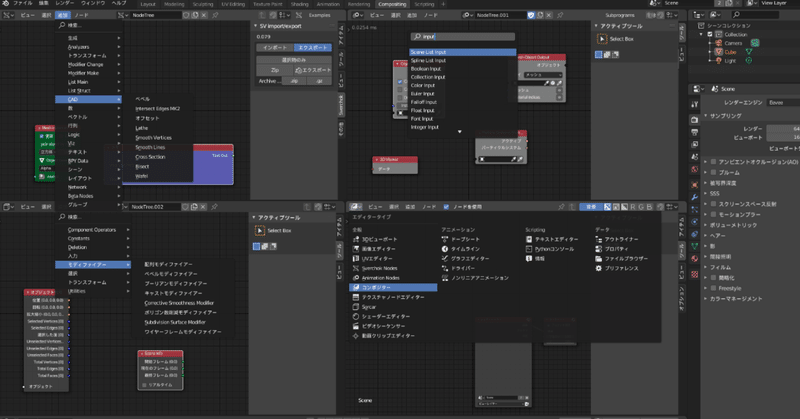This screenshot has width=800, height=419.
Task: Open Render Engine dropdown showing Eevee
Action: [783, 103]
